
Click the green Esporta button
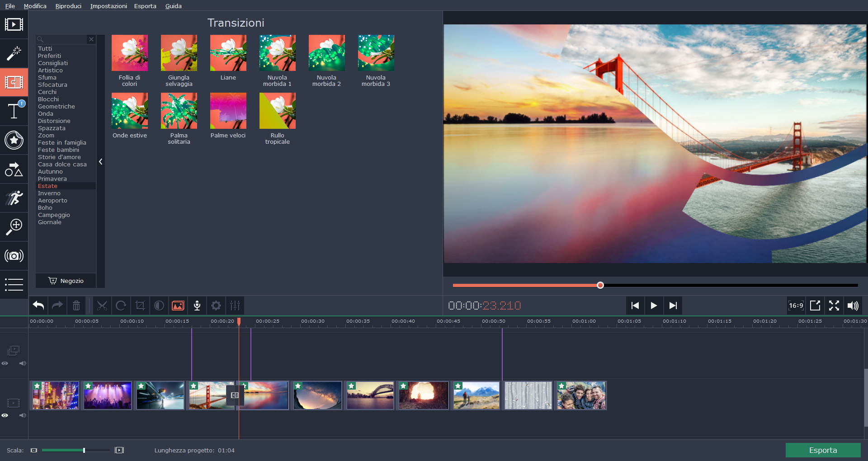click(823, 450)
